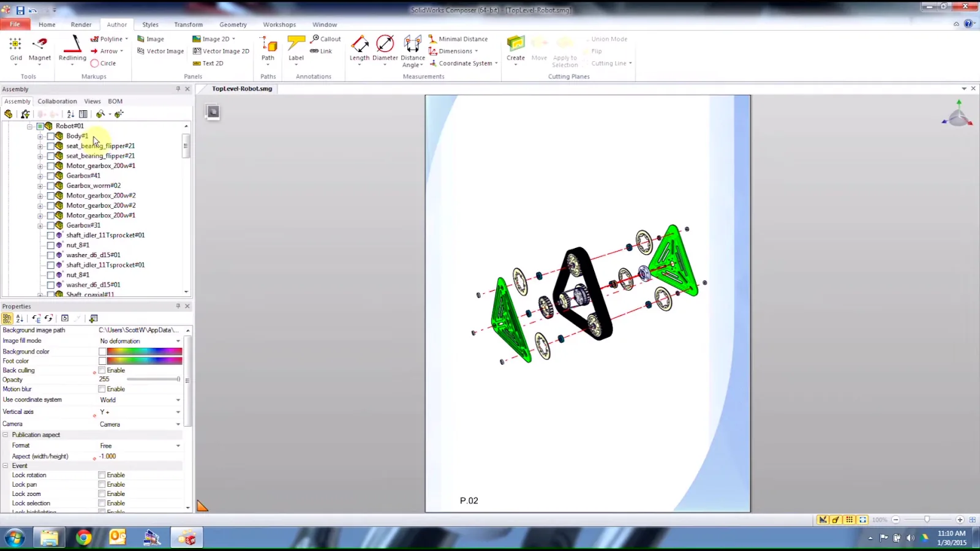Open the publication Format dropdown

point(178,446)
